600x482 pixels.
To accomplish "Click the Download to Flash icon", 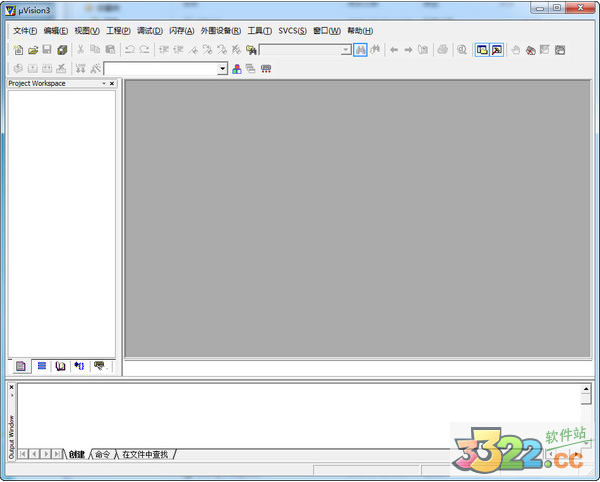I will click(80, 69).
